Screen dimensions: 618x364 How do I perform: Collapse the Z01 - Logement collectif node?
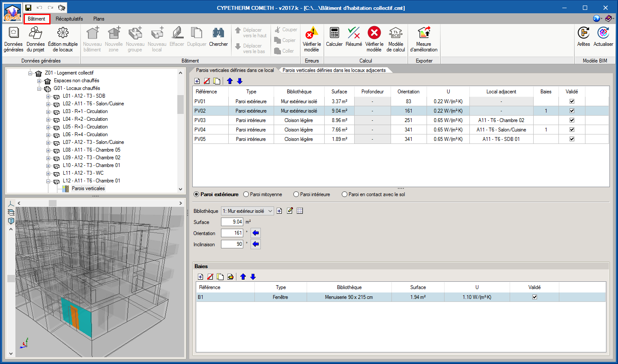pyautogui.click(x=30, y=73)
